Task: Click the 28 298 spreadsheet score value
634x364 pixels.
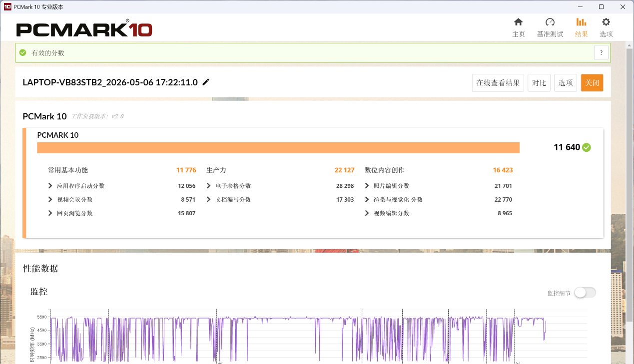Action: point(345,186)
